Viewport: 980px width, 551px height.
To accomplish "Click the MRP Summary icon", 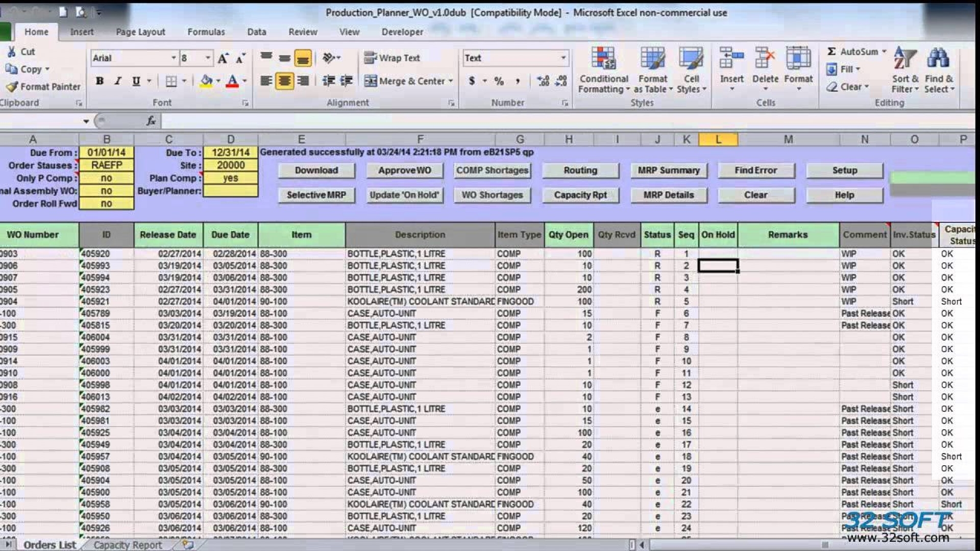I will tap(668, 170).
